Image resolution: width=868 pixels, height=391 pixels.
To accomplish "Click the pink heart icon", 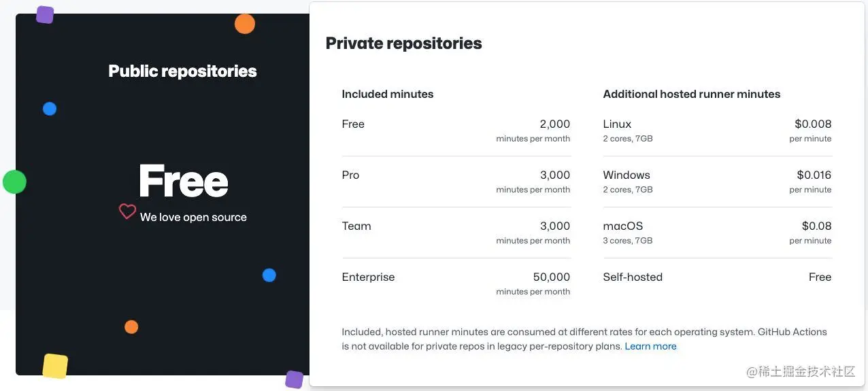I will click(x=127, y=211).
